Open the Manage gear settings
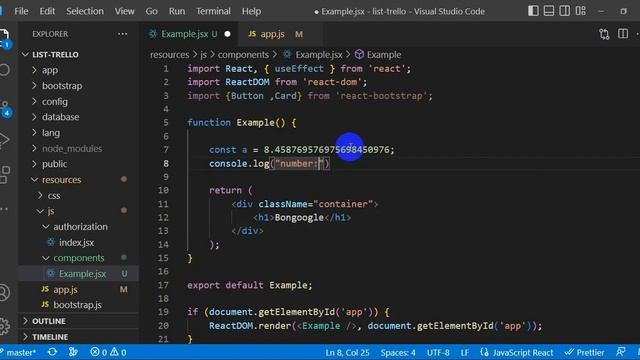The width and height of the screenshot is (640, 360). click(4, 326)
